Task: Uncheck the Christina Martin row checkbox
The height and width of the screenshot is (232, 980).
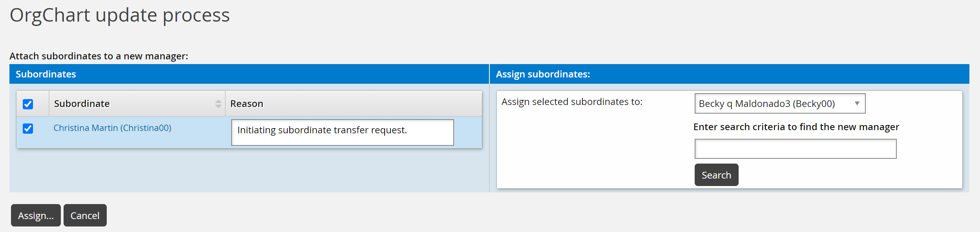Action: (28, 129)
